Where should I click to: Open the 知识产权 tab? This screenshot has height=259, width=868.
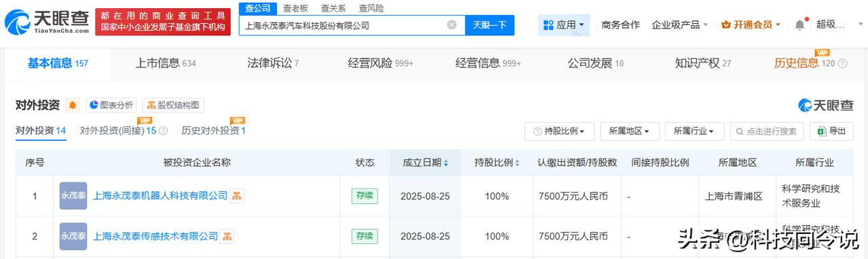click(703, 64)
